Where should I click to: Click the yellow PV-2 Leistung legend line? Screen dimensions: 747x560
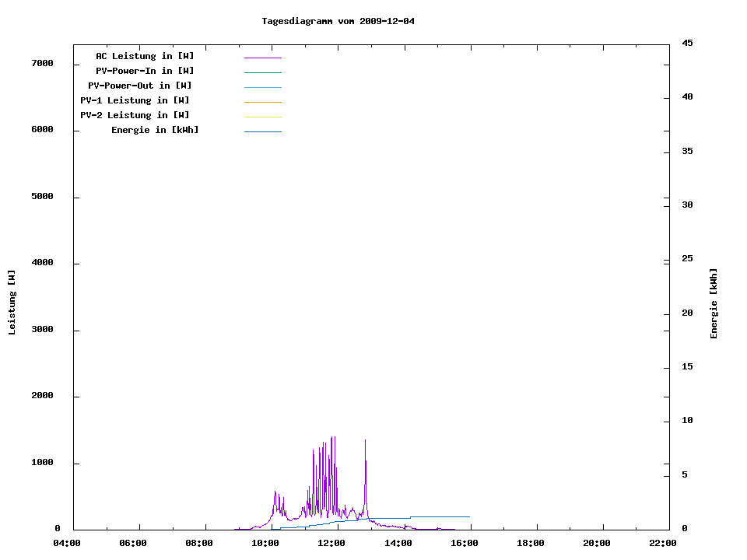262,117
